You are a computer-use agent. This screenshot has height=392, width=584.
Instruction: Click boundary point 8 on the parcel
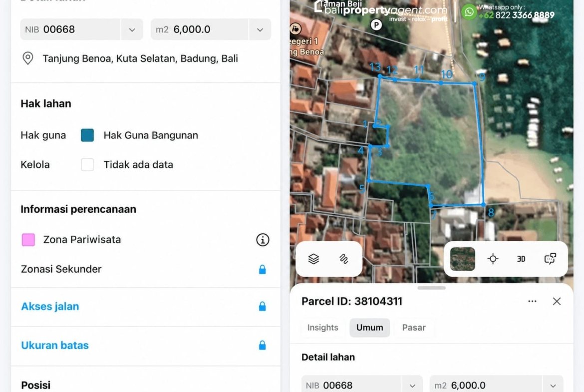[484, 205]
